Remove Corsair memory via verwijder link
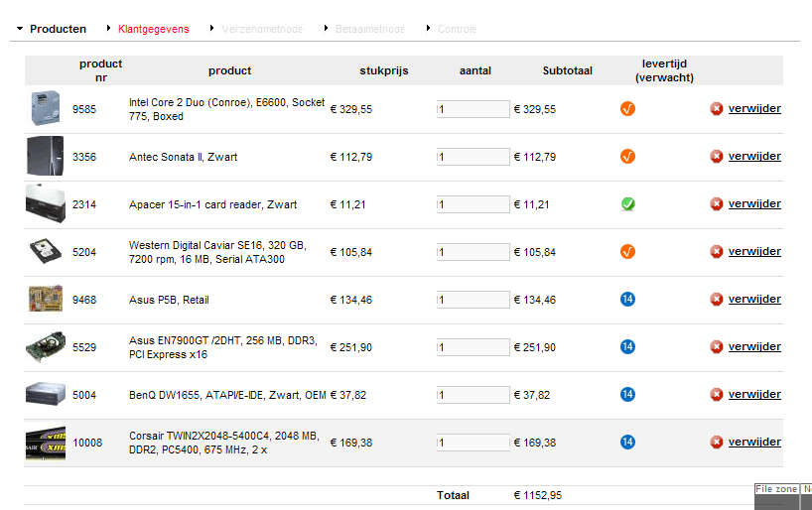 coord(754,443)
